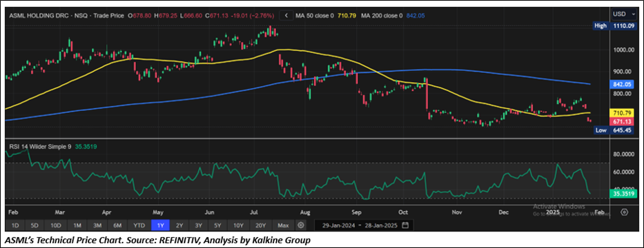Switch chart to 20Y range
The width and height of the screenshot is (644, 248).
click(x=260, y=225)
